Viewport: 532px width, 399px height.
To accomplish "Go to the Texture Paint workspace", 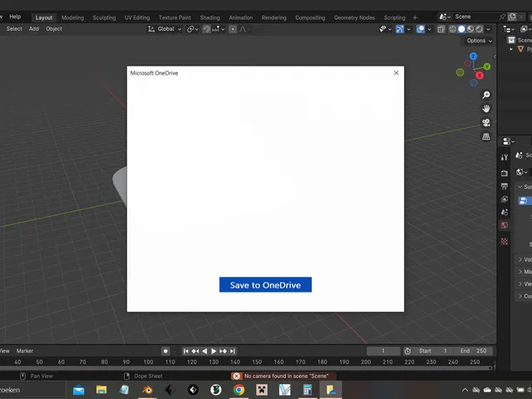I will (175, 17).
